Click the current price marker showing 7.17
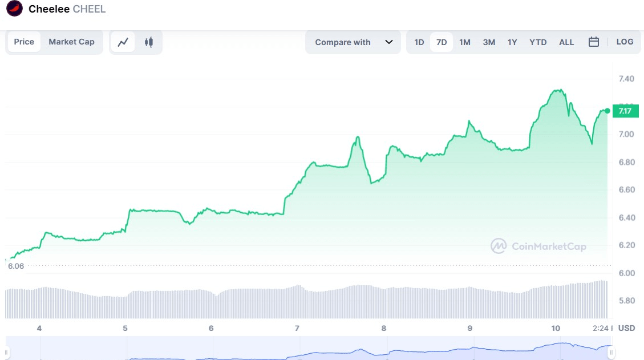Image resolution: width=644 pixels, height=360 pixels. coord(625,111)
